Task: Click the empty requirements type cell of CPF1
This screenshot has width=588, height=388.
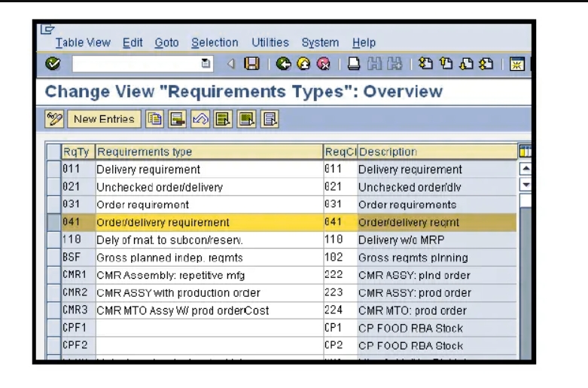Action: (209, 328)
